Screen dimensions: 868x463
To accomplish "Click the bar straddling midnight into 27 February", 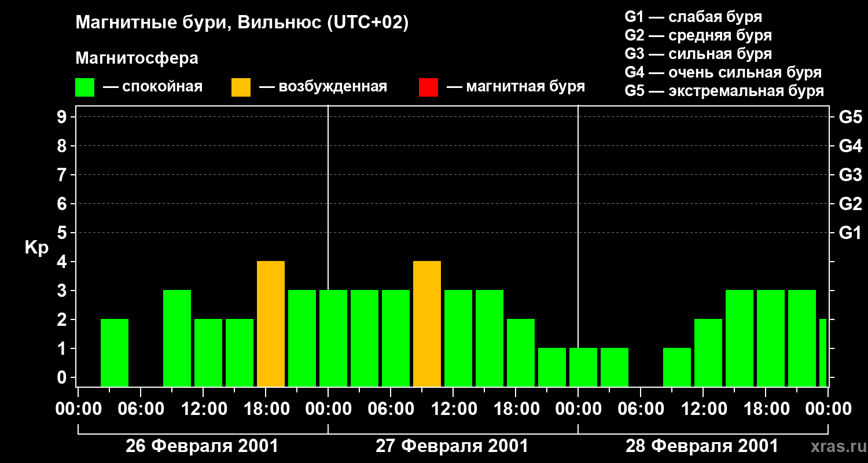I will (333, 338).
